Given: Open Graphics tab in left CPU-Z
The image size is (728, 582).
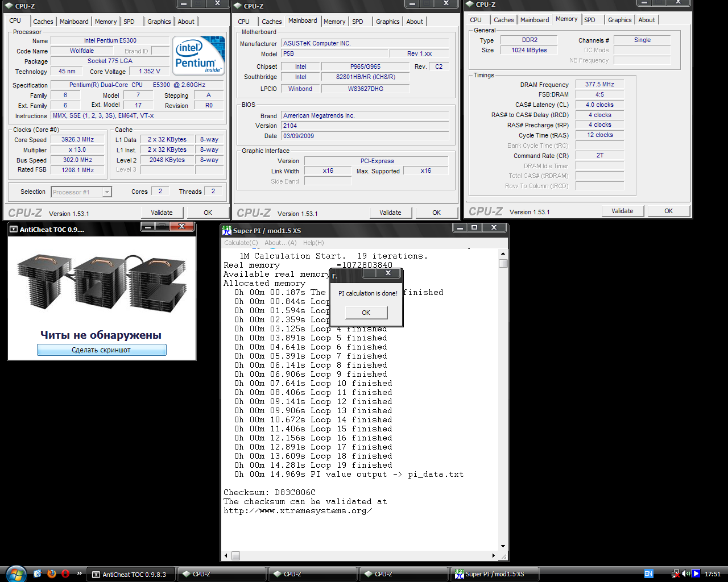Looking at the screenshot, I should [159, 22].
